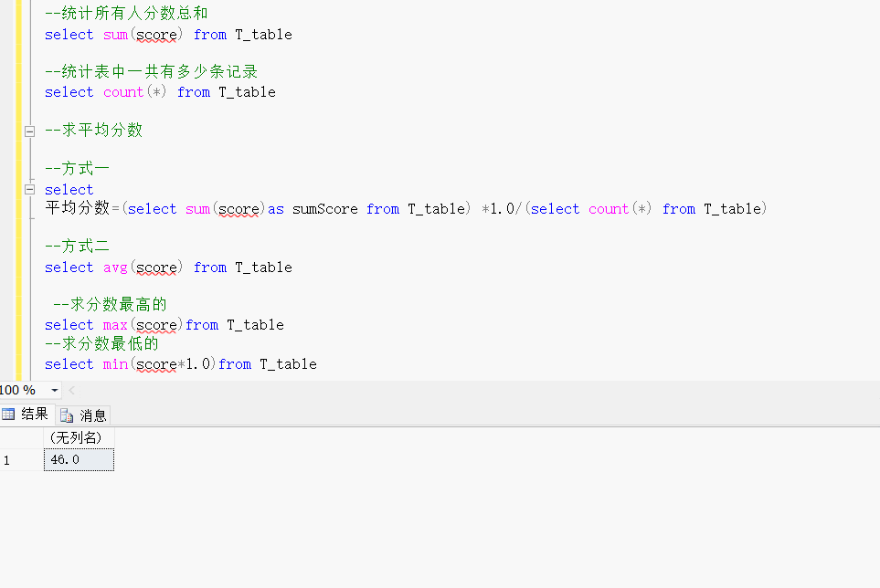The image size is (880, 588).
Task: Collapse the --求平均分数 code region
Action: click(x=30, y=131)
